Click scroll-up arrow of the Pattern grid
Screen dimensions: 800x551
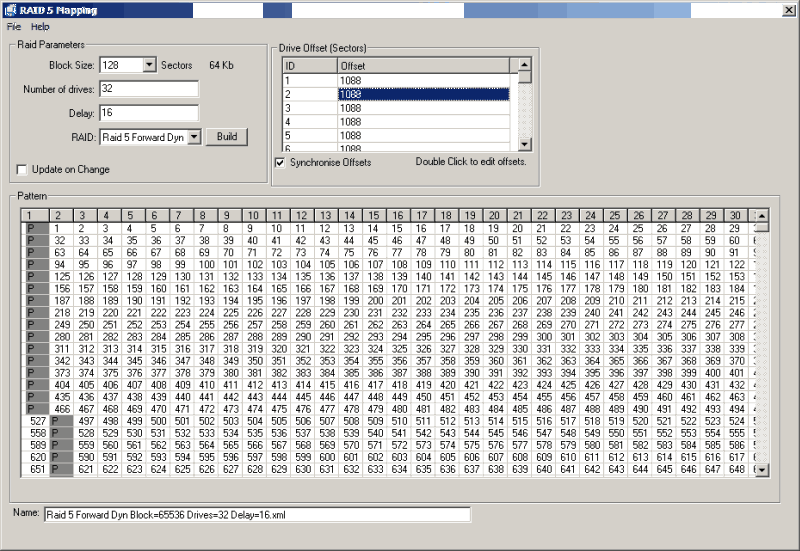tap(762, 215)
